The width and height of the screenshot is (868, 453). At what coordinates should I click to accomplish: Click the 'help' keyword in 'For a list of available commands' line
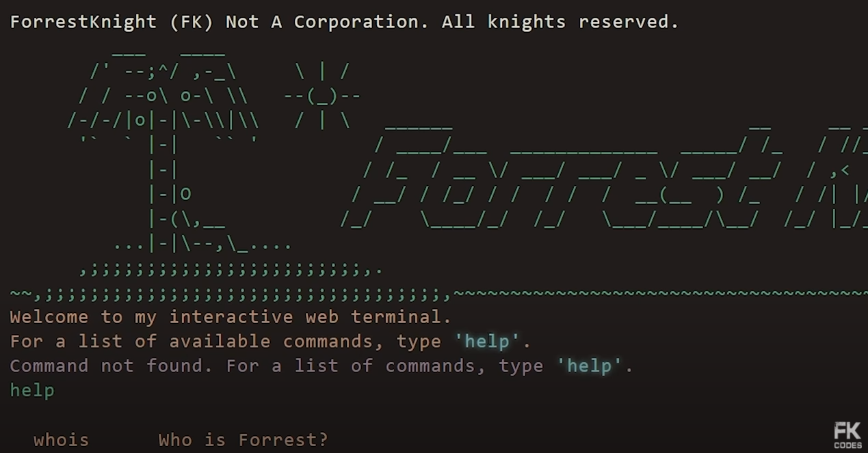click(487, 342)
